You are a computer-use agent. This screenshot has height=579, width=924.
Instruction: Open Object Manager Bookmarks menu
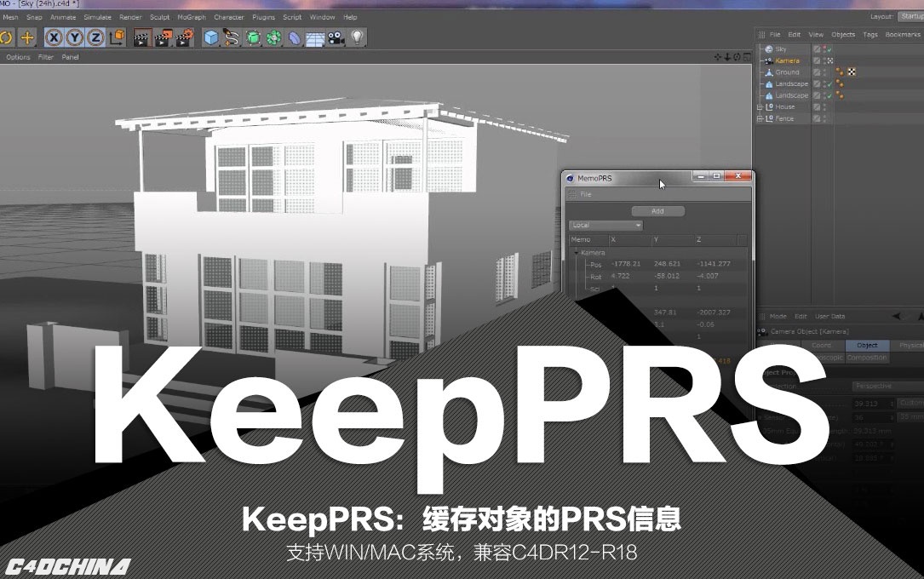pos(903,35)
